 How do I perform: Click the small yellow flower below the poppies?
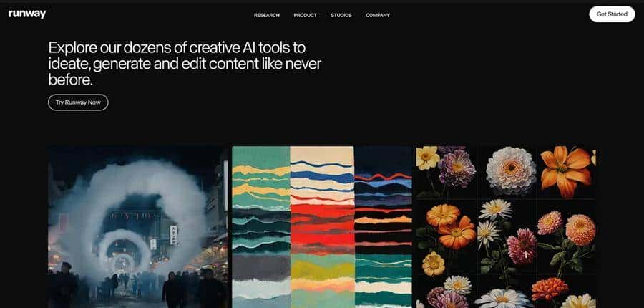(x=434, y=264)
